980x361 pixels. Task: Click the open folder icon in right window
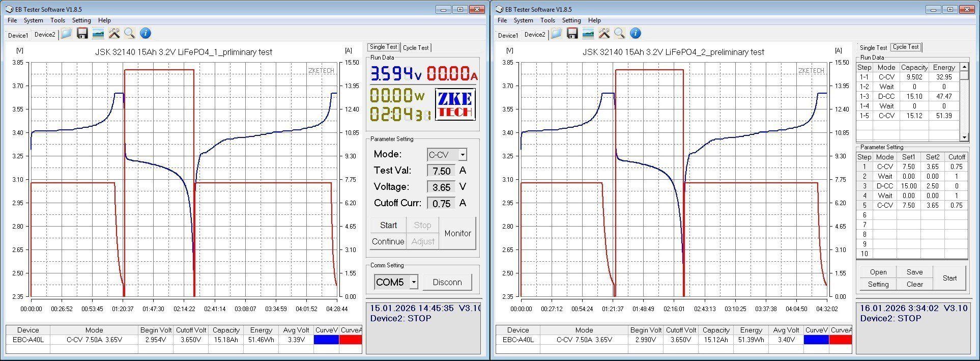tap(556, 34)
